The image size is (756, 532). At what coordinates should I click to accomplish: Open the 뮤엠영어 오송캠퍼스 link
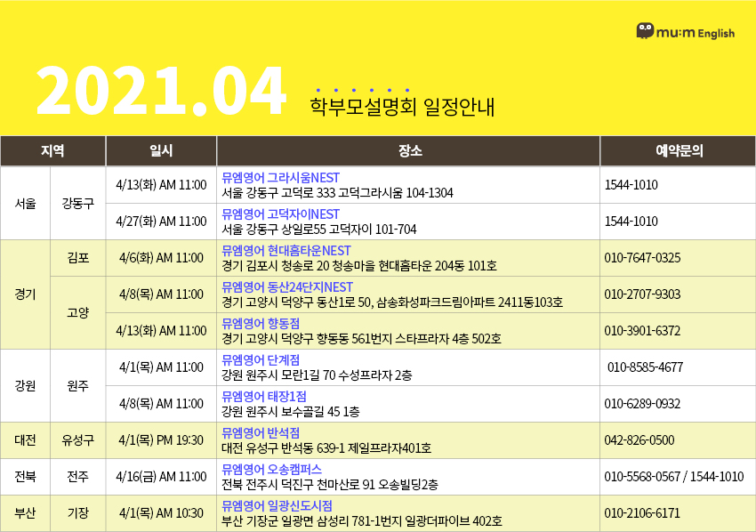(271, 470)
